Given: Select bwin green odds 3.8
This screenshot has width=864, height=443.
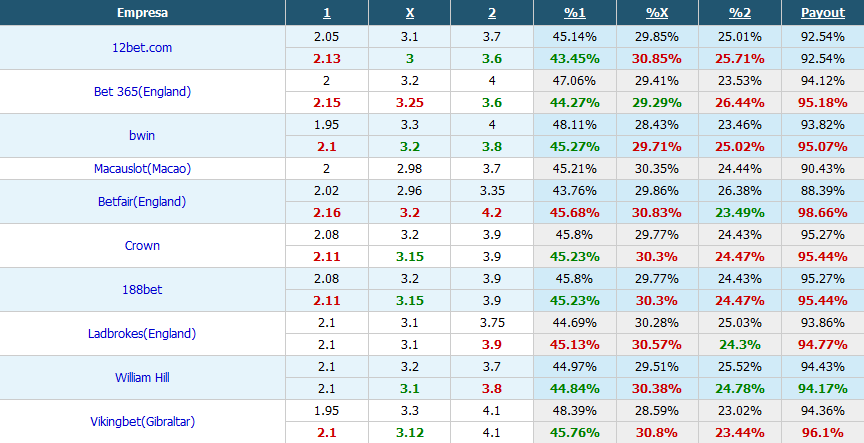Looking at the screenshot, I should 492,147.
